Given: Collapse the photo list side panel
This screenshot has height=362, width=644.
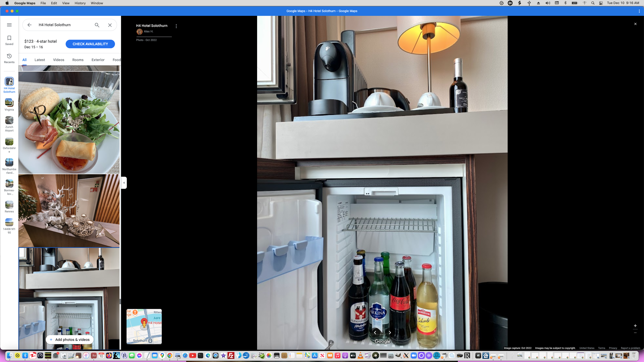Looking at the screenshot, I should [124, 183].
